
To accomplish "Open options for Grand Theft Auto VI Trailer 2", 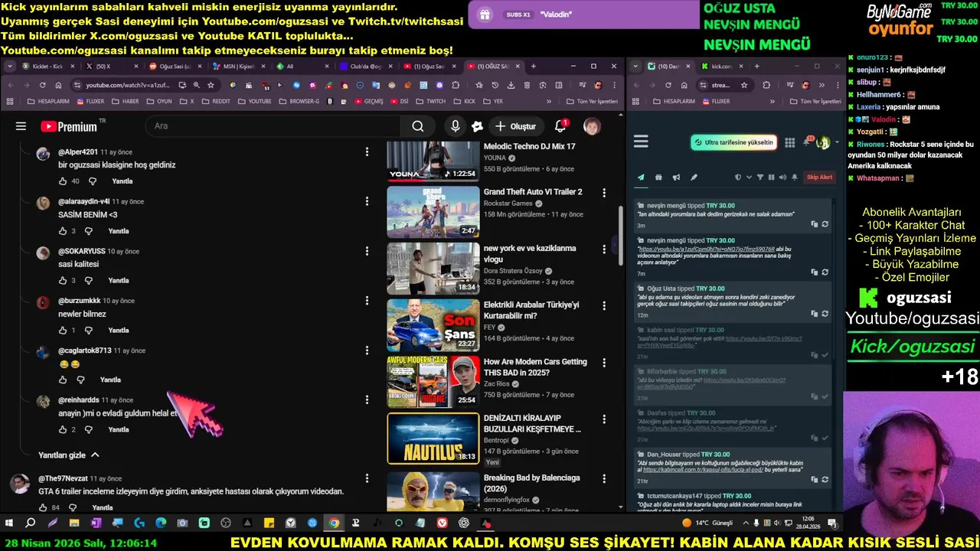I will click(x=604, y=193).
